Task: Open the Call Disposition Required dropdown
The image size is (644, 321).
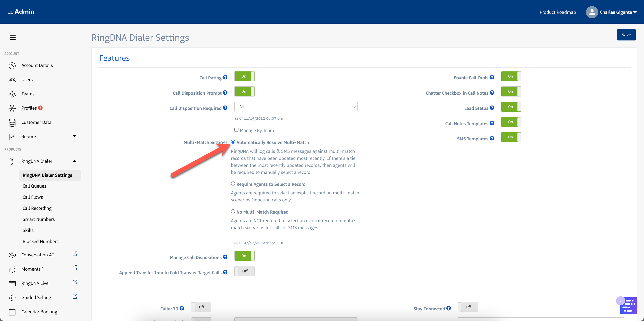Action: (x=296, y=107)
